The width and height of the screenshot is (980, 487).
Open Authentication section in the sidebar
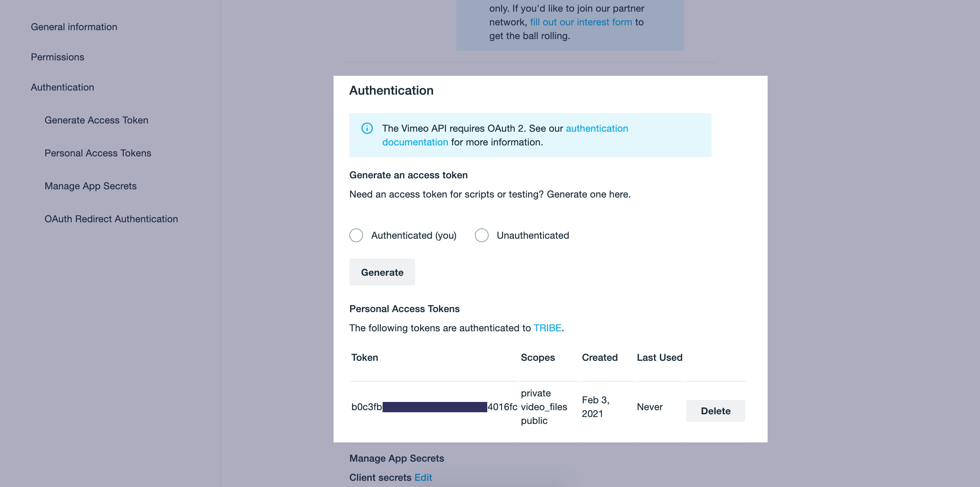click(62, 87)
